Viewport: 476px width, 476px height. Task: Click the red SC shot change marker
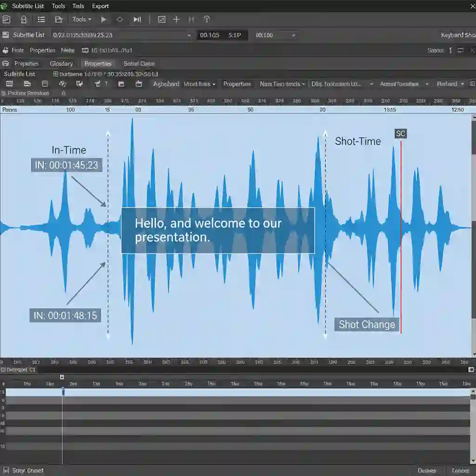point(400,134)
